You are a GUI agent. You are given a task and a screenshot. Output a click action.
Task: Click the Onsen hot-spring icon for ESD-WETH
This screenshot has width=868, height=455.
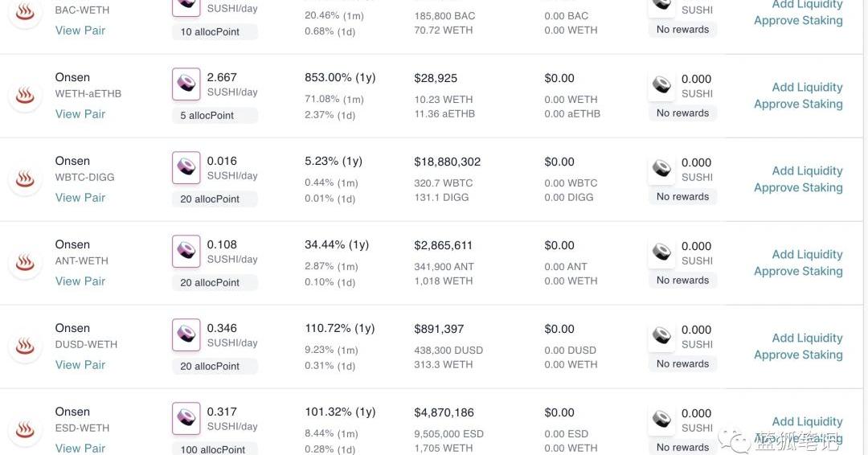(x=25, y=430)
